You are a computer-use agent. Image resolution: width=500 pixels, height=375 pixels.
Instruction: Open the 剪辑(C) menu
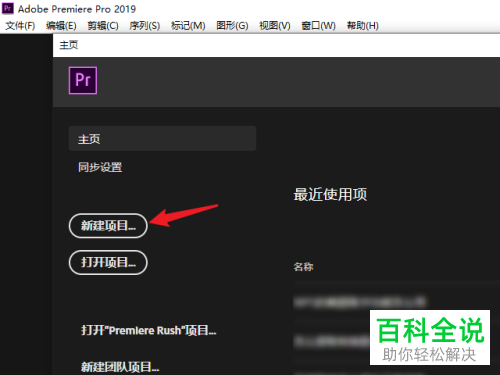click(103, 26)
